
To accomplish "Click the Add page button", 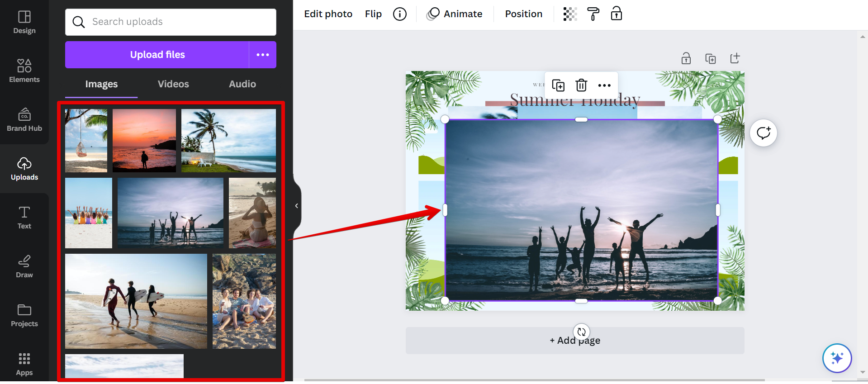I will tap(575, 341).
